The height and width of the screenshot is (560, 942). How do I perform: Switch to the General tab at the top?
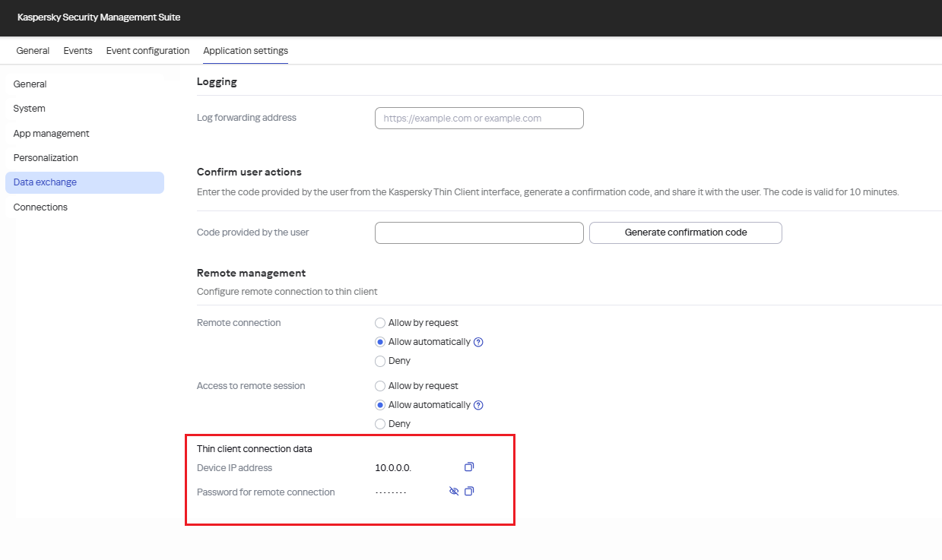33,50
